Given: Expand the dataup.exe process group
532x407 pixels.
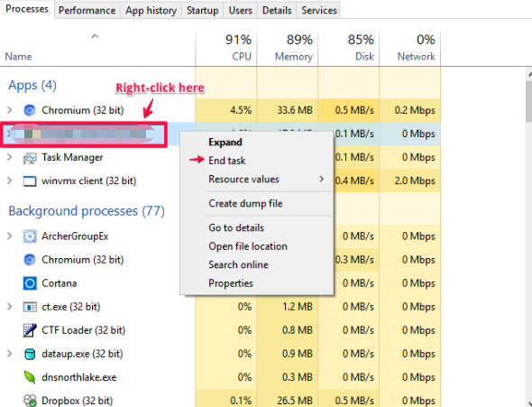Looking at the screenshot, I should pyautogui.click(x=10, y=354).
